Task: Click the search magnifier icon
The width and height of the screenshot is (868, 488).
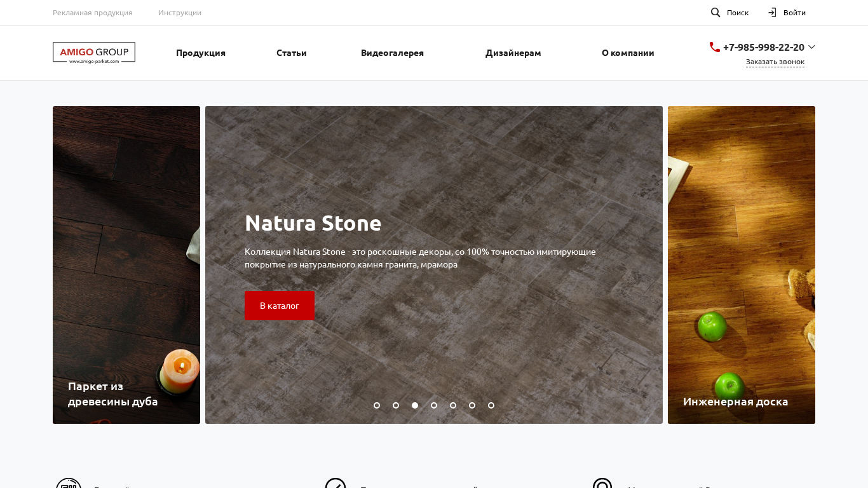Action: pos(715,12)
